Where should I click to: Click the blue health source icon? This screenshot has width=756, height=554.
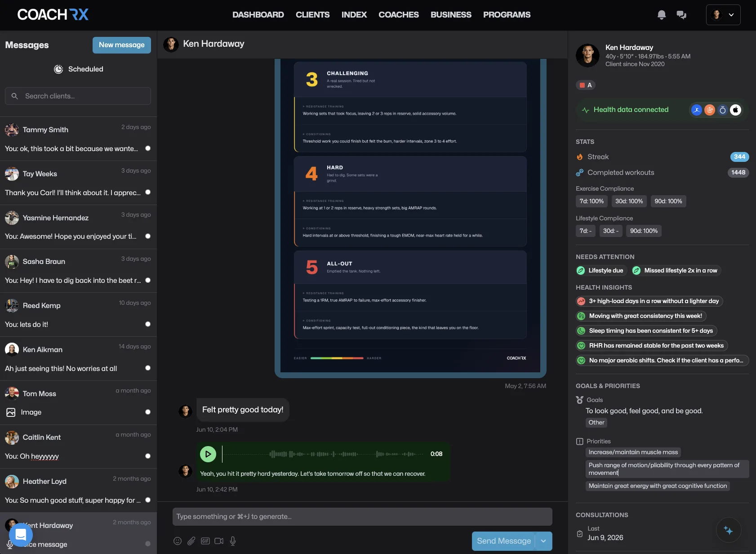coord(697,110)
